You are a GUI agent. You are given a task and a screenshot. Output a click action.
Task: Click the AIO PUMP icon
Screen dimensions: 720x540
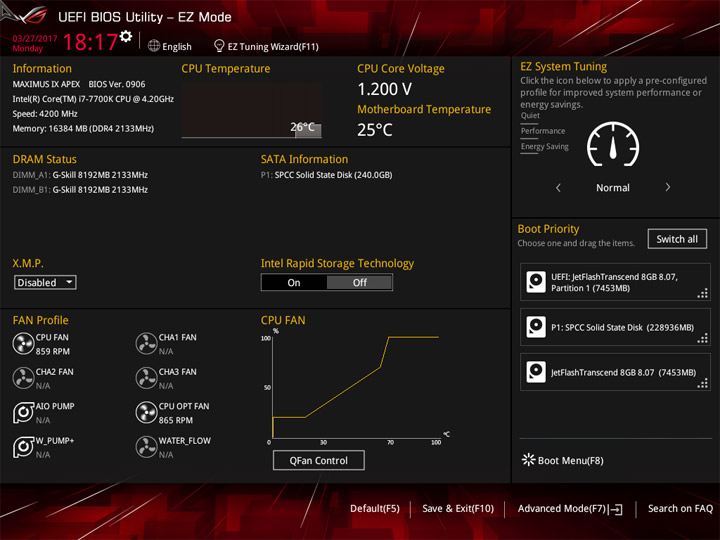[x=23, y=412]
